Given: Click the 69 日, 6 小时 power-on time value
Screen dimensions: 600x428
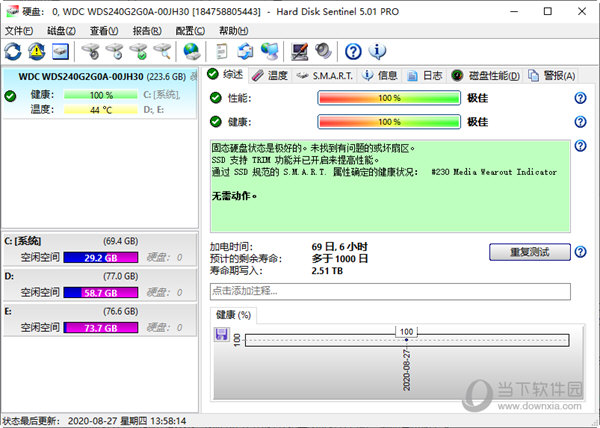Looking at the screenshot, I should coord(339,247).
